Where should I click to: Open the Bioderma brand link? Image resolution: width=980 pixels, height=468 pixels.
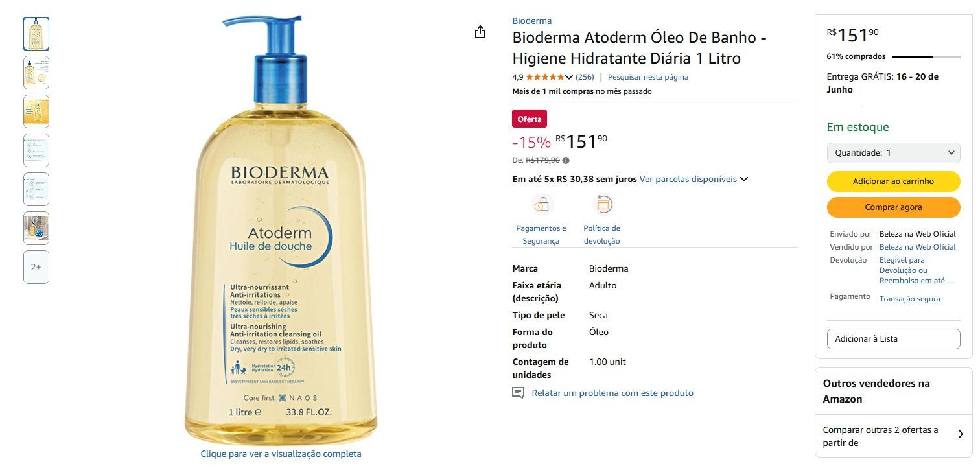click(532, 21)
